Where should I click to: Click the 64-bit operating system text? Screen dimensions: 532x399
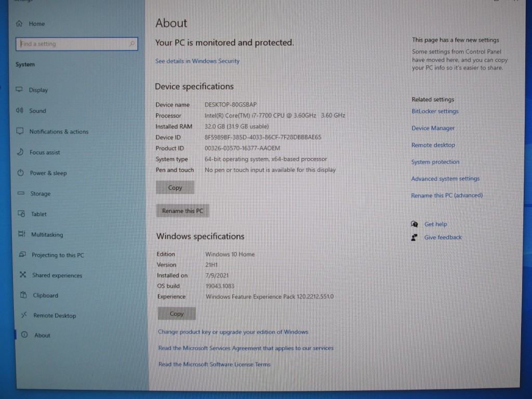tap(265, 159)
